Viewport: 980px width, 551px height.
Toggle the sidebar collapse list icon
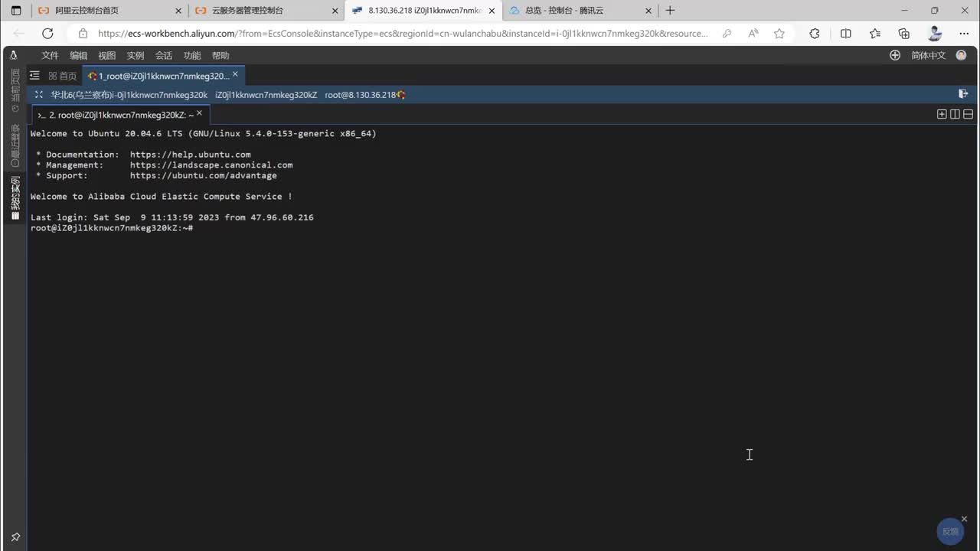pos(34,76)
